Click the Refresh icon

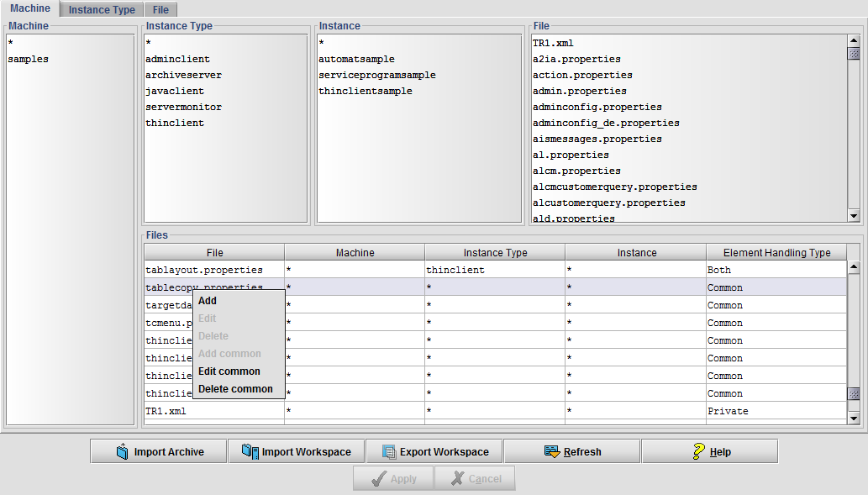click(x=552, y=452)
